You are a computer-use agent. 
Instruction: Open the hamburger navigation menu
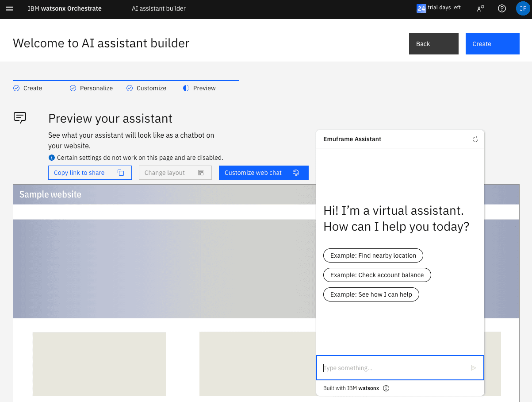click(x=9, y=8)
